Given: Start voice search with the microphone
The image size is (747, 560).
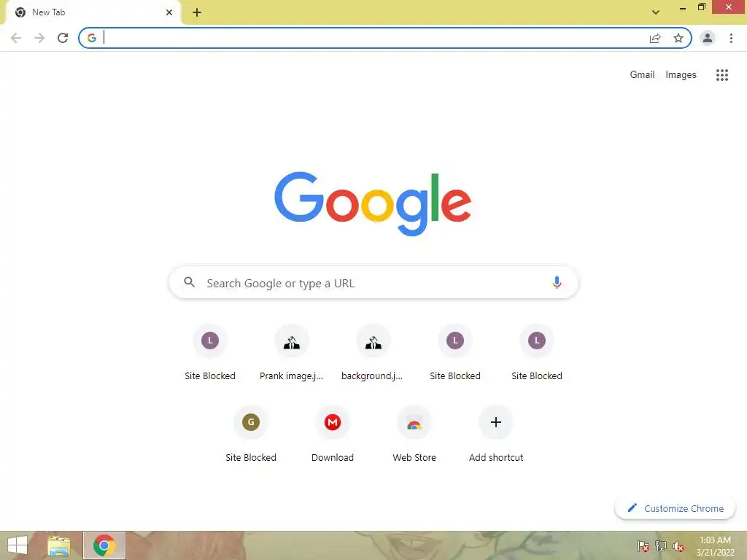Looking at the screenshot, I should 557,282.
